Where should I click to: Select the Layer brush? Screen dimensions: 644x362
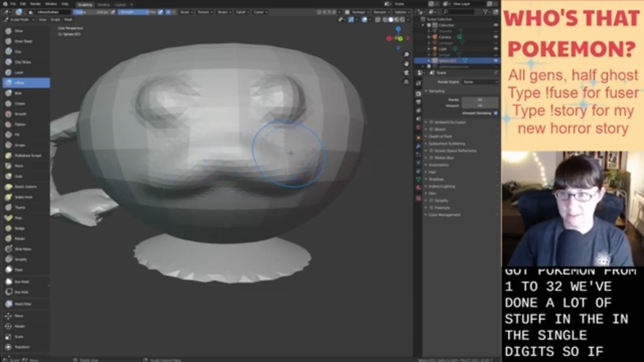pyautogui.click(x=25, y=72)
